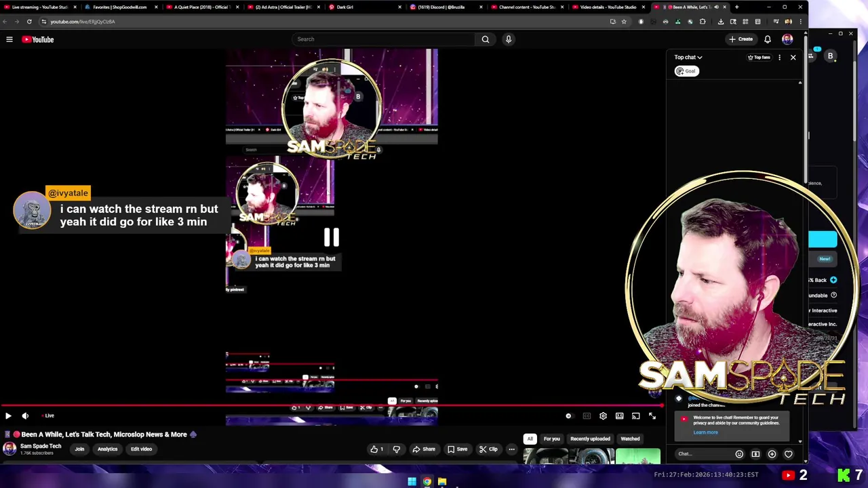Toggle closed captions
Image resolution: width=868 pixels, height=488 pixels.
click(587, 416)
